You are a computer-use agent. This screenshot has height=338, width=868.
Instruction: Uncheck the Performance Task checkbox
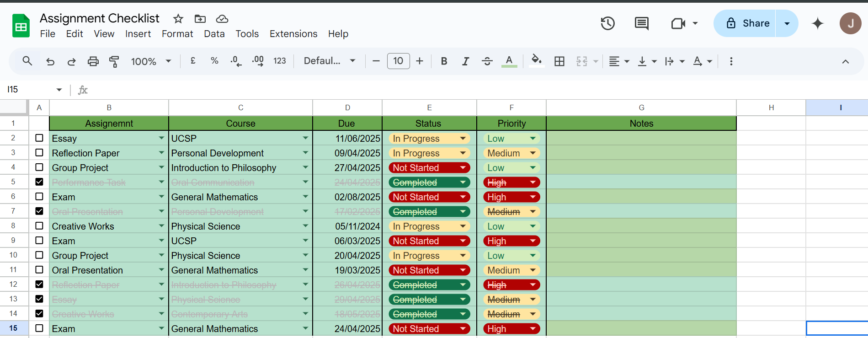(39, 182)
